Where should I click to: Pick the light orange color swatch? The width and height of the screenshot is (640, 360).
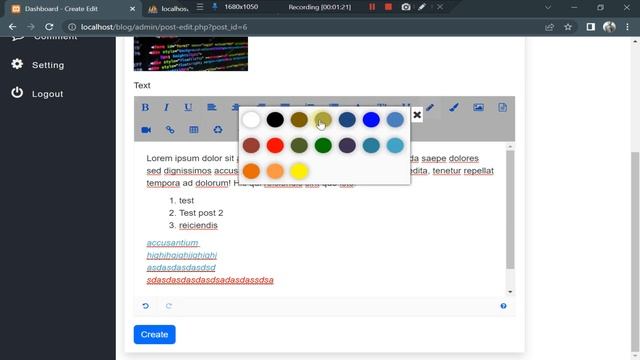click(275, 171)
